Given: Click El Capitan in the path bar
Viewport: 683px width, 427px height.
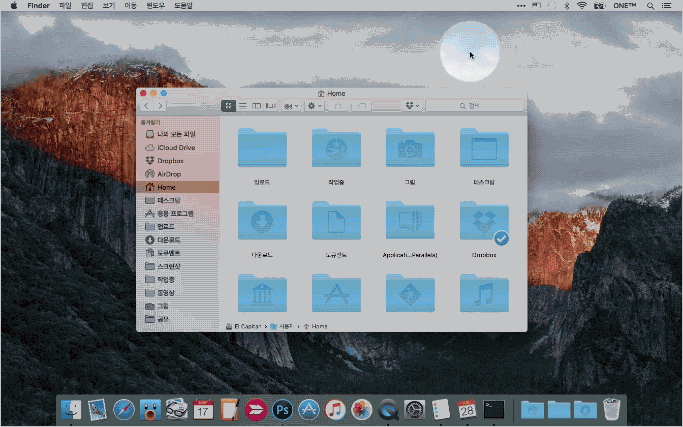Looking at the screenshot, I should (x=243, y=326).
